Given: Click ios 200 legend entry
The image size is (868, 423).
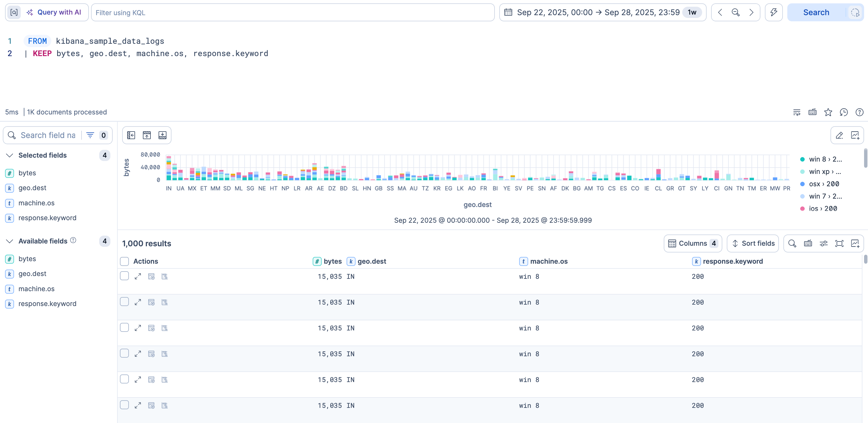Looking at the screenshot, I should 823,208.
